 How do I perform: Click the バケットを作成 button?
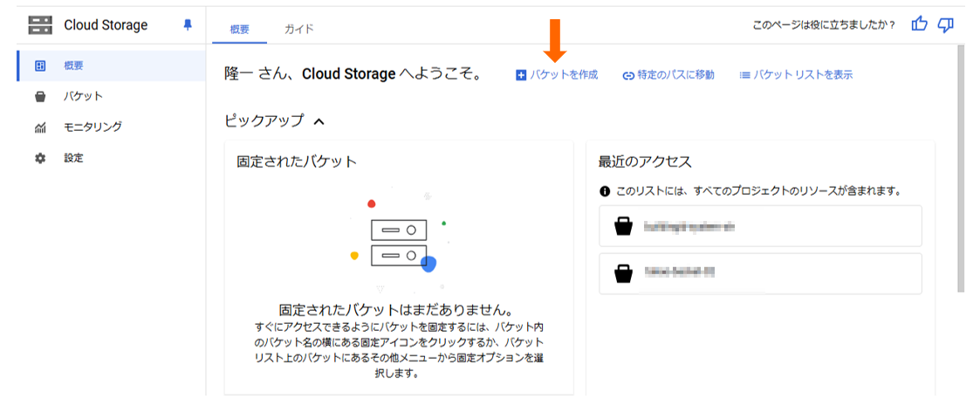pyautogui.click(x=557, y=75)
